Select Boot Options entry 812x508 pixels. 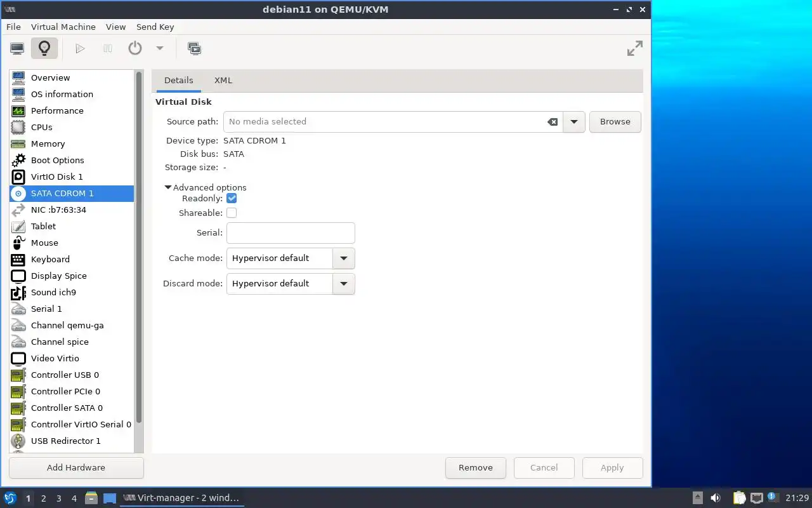72,160
